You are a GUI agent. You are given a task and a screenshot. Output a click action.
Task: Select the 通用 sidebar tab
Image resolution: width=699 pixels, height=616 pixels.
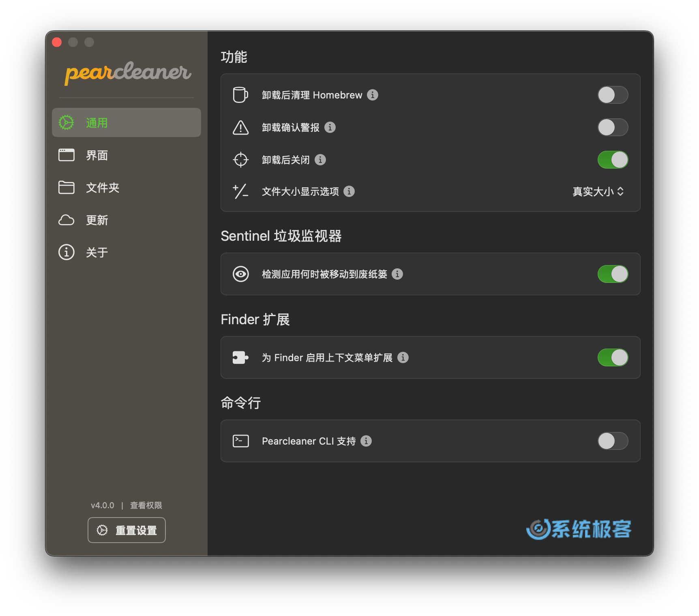(127, 122)
